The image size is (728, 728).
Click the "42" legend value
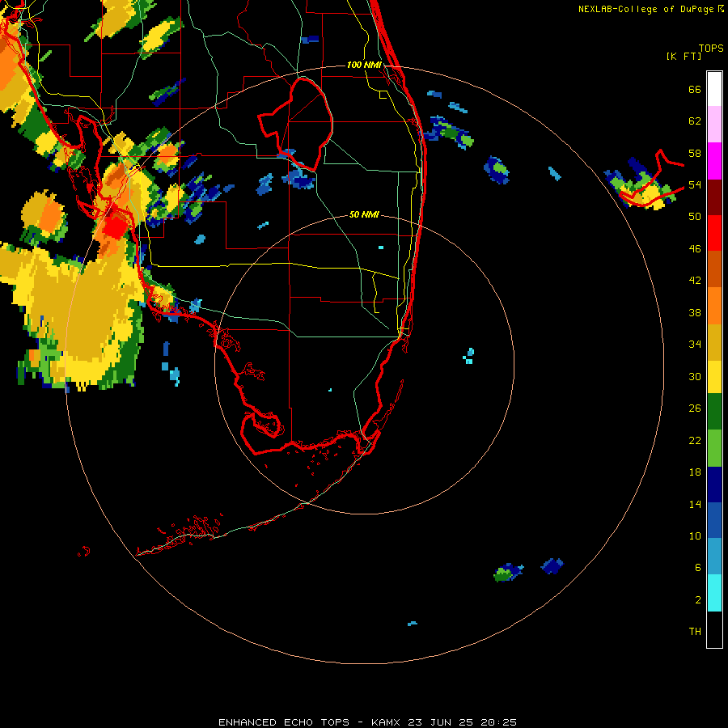(x=695, y=281)
